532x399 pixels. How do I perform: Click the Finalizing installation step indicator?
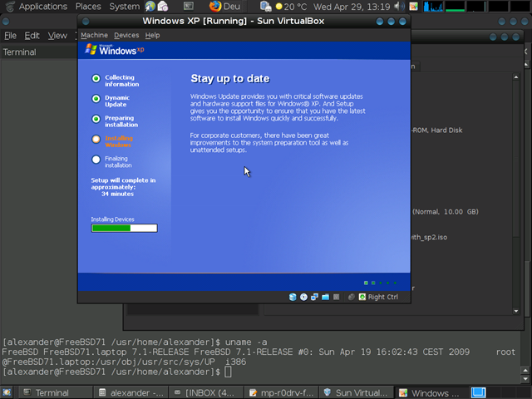click(96, 159)
